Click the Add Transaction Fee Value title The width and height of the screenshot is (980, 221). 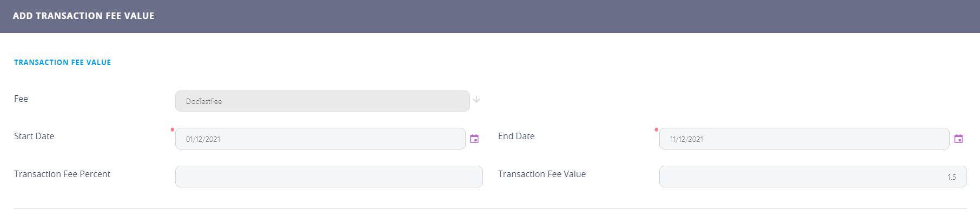click(83, 16)
